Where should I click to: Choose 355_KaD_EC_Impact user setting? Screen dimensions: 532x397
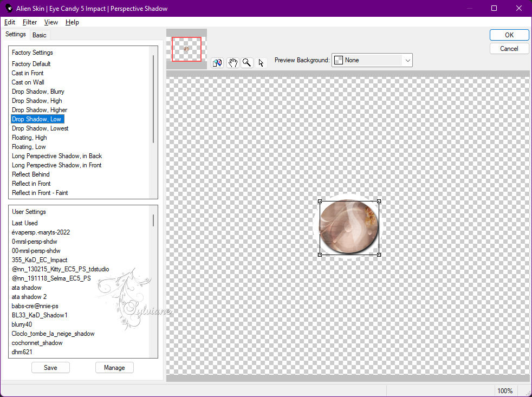[40, 259]
